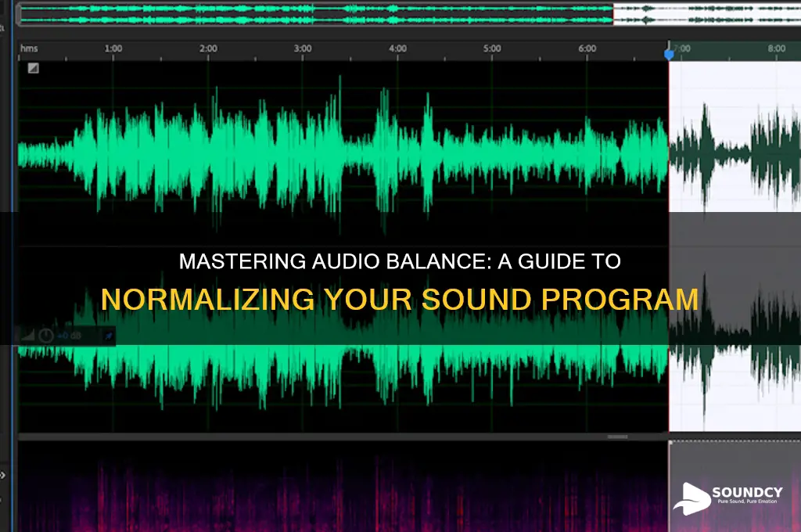Click the 'hms' time format label

(x=29, y=49)
